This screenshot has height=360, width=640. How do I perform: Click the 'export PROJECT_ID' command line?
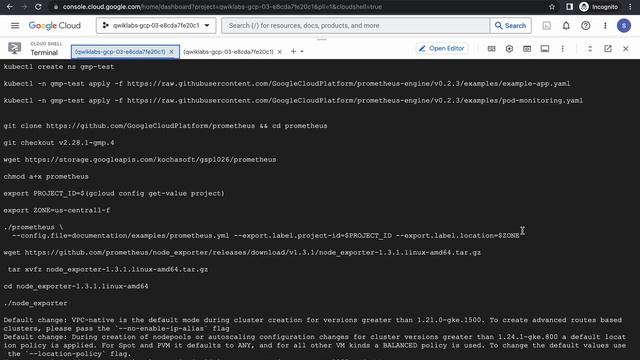coord(114,193)
